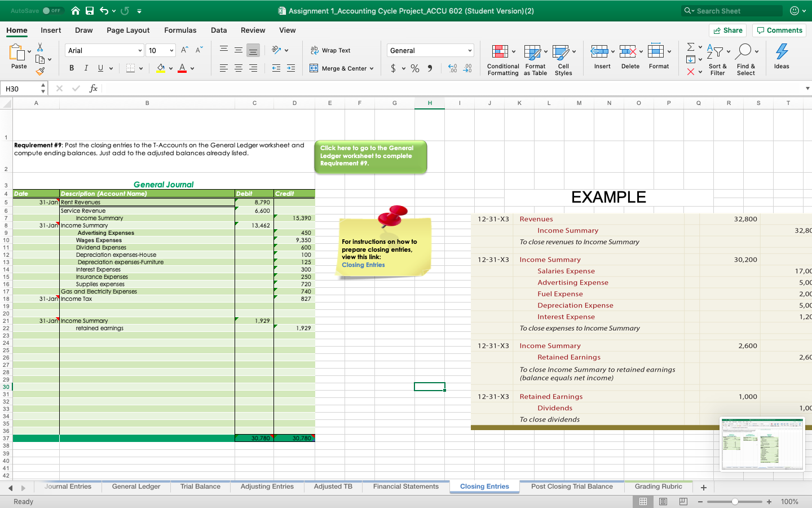Decrease font size with smaller A icon
The width and height of the screenshot is (812, 508).
[199, 50]
